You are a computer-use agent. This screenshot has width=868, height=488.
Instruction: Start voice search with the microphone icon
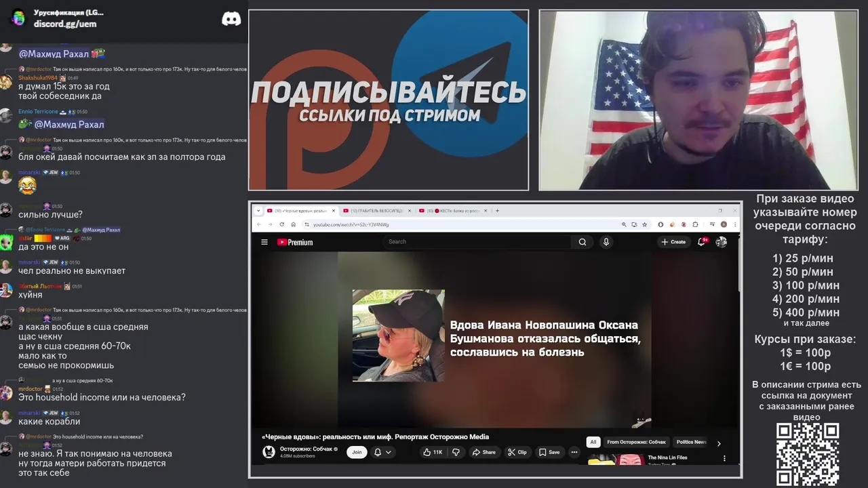pyautogui.click(x=606, y=242)
